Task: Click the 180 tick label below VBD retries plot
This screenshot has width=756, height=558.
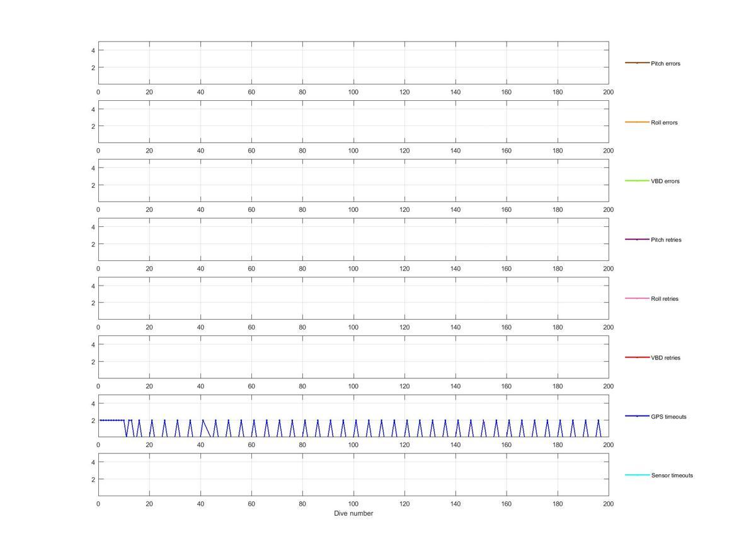Action: click(558, 387)
